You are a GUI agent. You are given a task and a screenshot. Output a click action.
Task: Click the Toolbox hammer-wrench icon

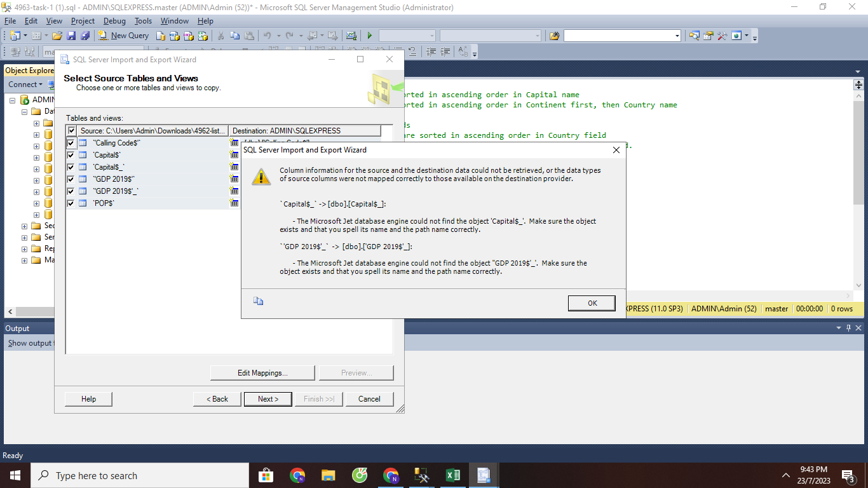click(722, 36)
